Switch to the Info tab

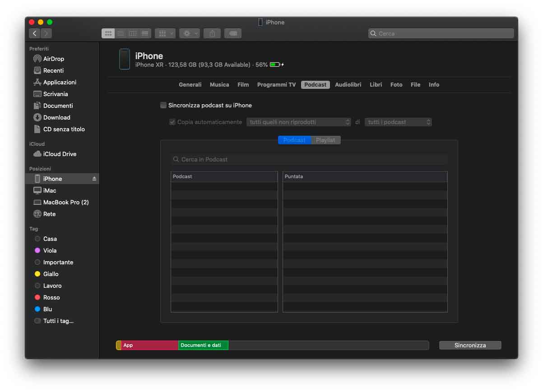434,85
